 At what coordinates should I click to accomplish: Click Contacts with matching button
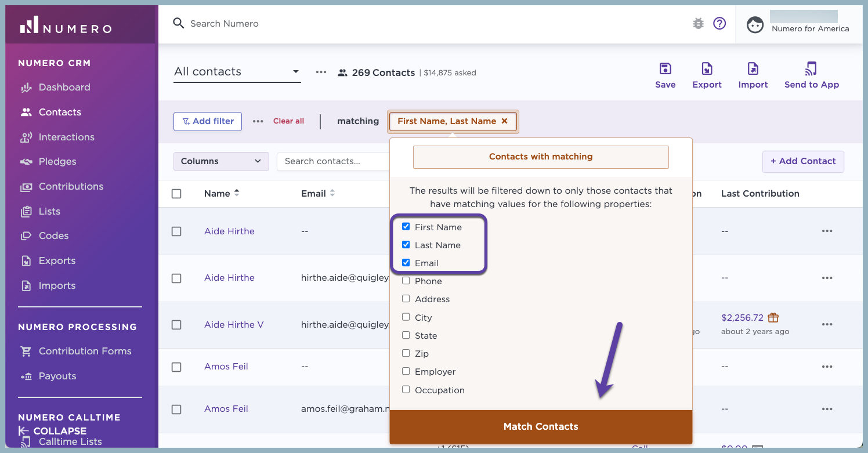[541, 157]
